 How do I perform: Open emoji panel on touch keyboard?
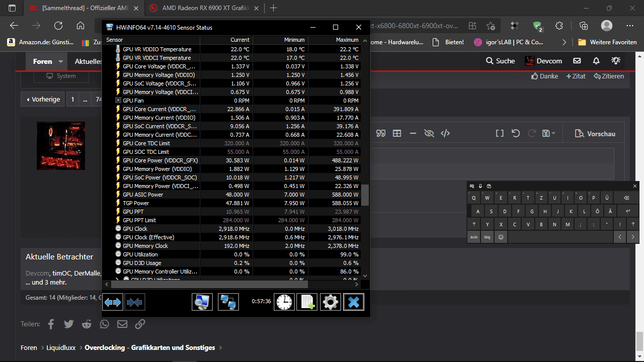pos(501,237)
